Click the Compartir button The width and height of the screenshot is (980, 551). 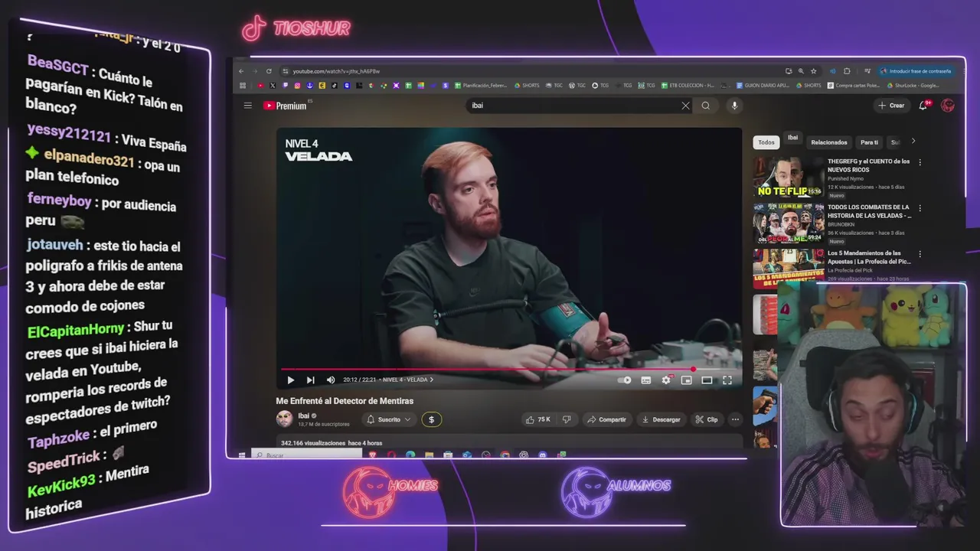[x=606, y=419]
